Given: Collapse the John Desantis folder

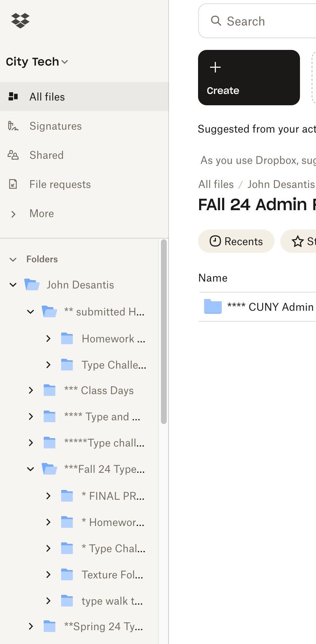Looking at the screenshot, I should click(x=13, y=284).
